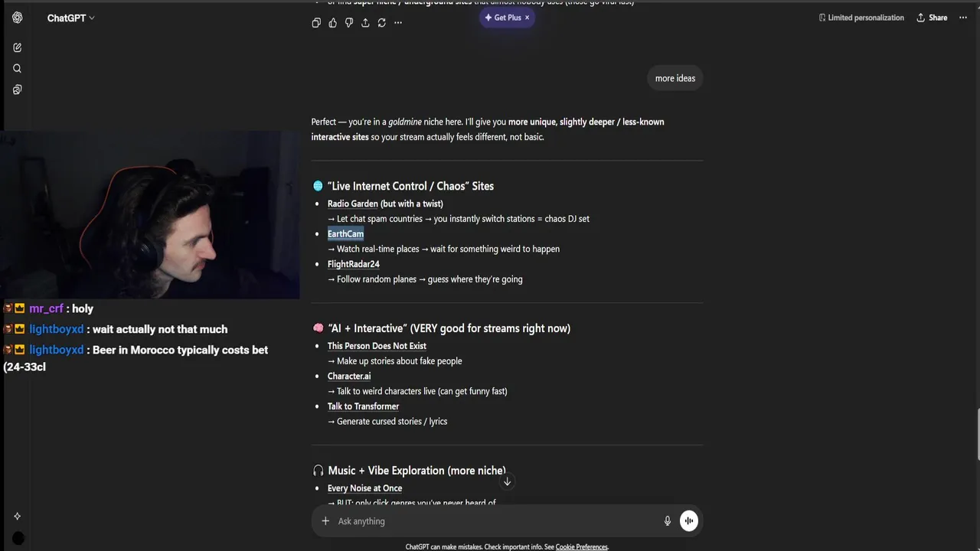Click Limited personalization indicator
Image resolution: width=980 pixels, height=551 pixels.
point(861,18)
